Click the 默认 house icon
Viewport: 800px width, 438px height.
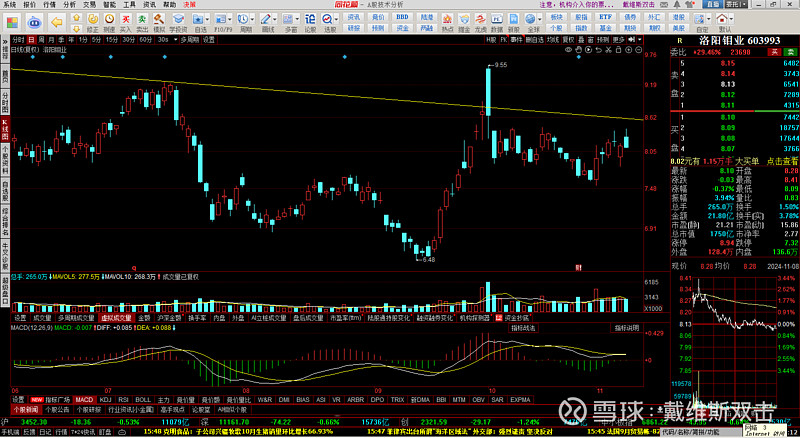(722, 19)
